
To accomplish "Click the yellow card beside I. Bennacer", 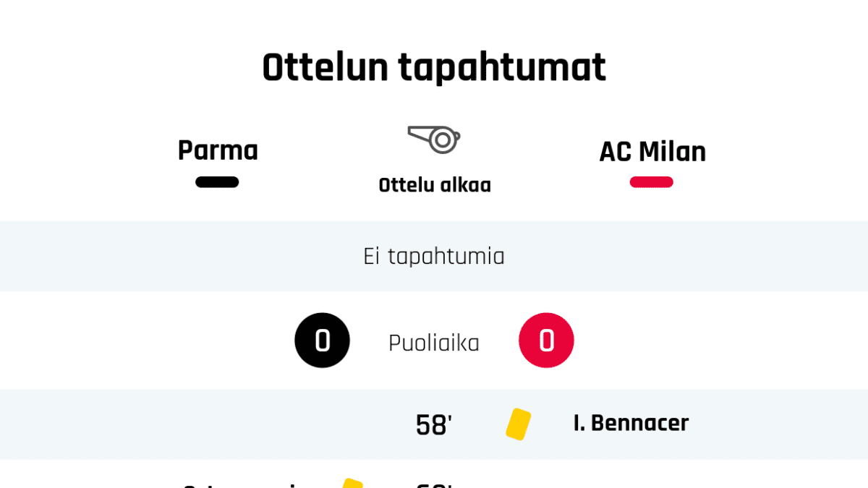I will click(518, 424).
